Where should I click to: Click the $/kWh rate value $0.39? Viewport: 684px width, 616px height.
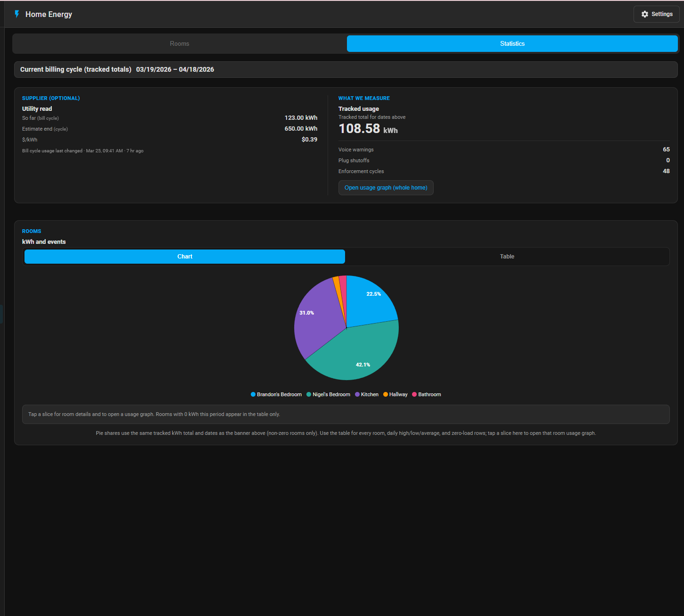[x=309, y=140]
